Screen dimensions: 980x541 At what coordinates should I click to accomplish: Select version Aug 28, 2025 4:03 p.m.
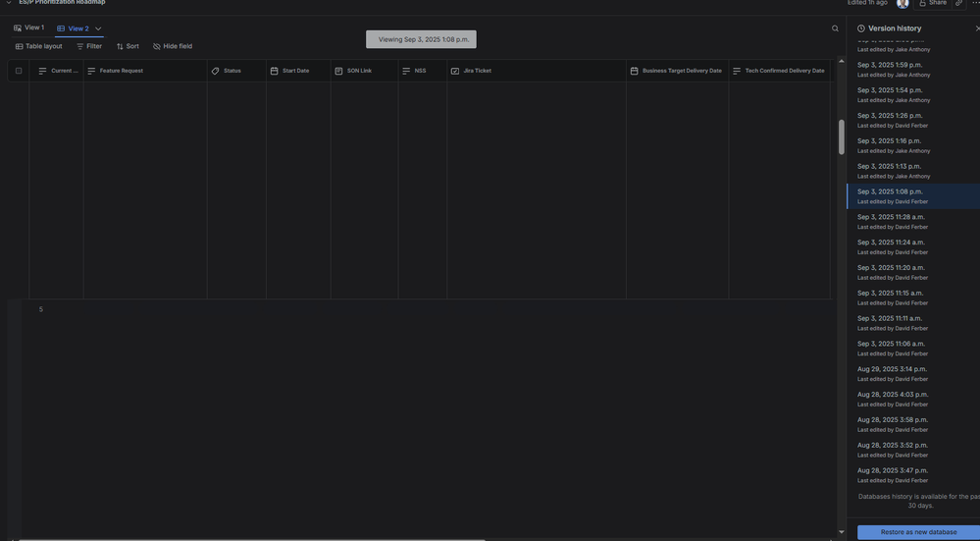[x=913, y=399]
